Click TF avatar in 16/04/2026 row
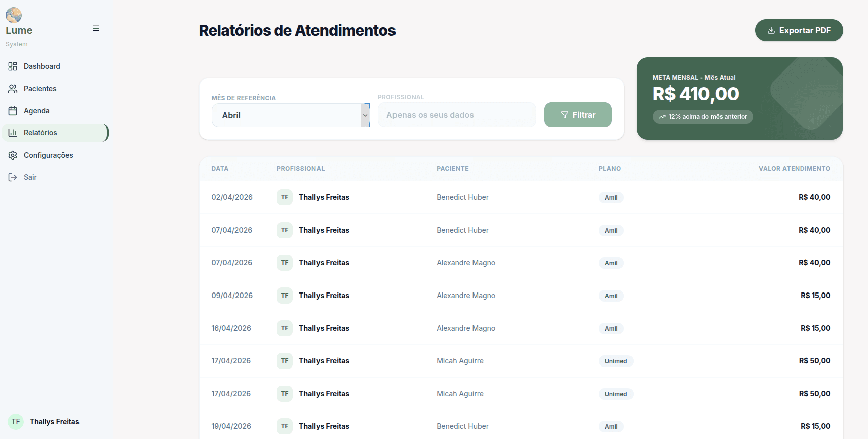 click(x=285, y=328)
